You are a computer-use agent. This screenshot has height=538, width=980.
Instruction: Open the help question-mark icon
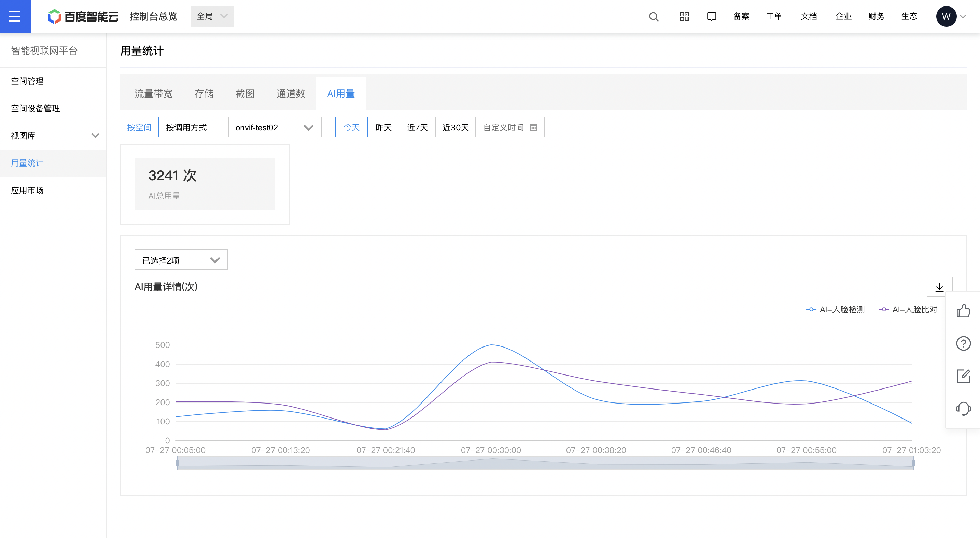(x=963, y=344)
